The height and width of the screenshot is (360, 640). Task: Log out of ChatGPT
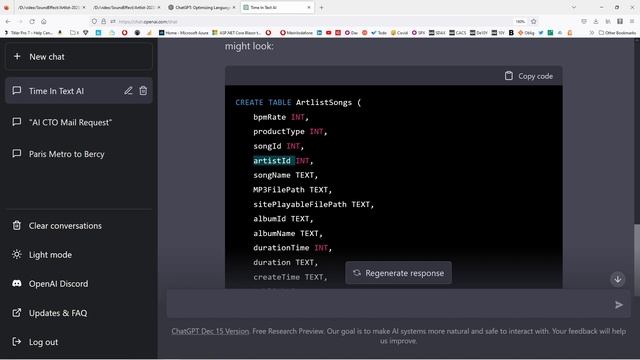click(79, 342)
